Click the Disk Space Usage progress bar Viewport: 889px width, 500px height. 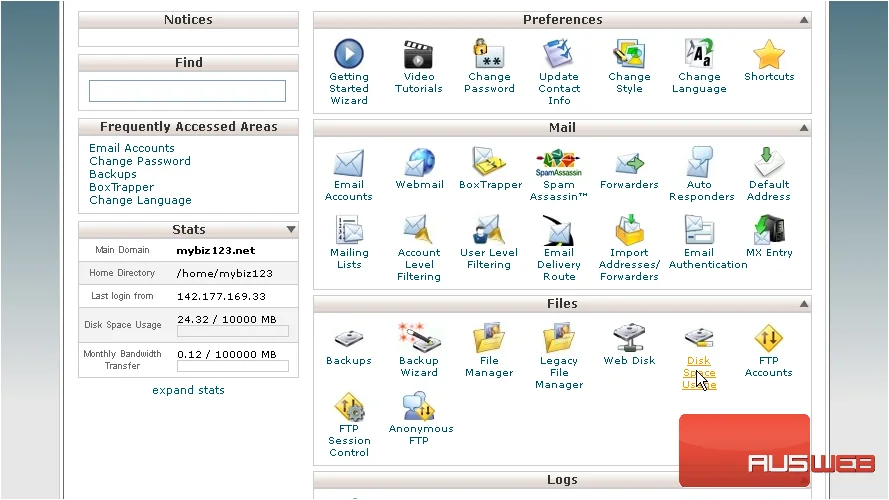tap(233, 332)
